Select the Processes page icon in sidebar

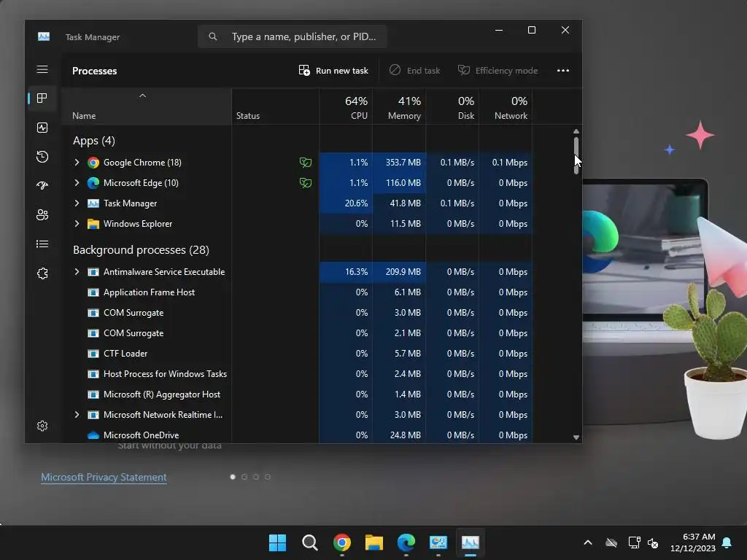pos(42,98)
